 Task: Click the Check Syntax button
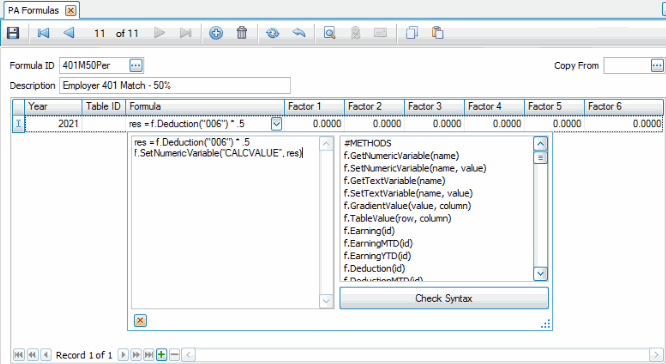pyautogui.click(x=444, y=298)
